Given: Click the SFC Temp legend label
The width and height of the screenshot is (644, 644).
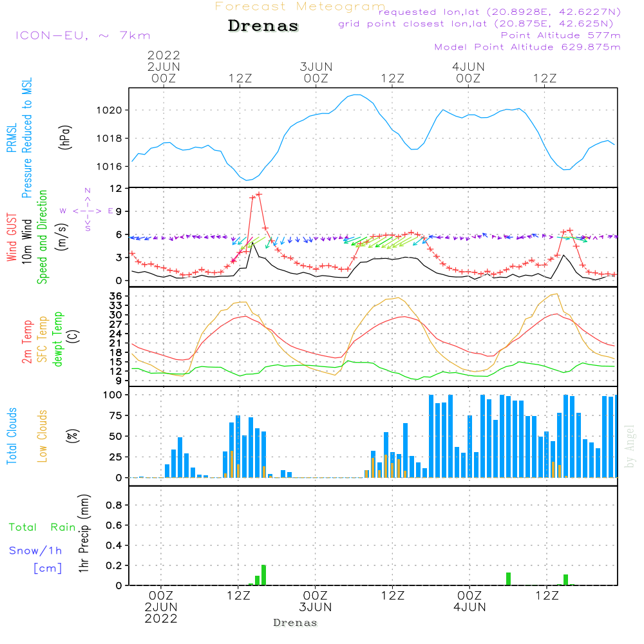Looking at the screenshot, I should click(x=43, y=339).
